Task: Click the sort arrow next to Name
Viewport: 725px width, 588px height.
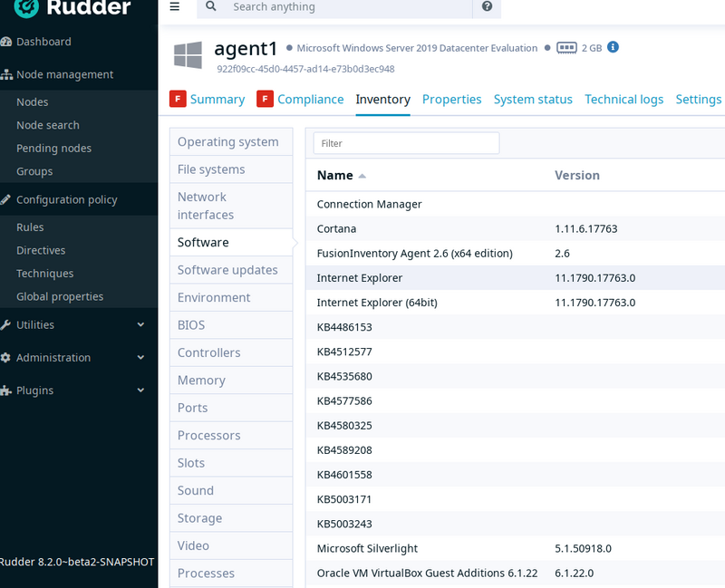Action: click(362, 176)
